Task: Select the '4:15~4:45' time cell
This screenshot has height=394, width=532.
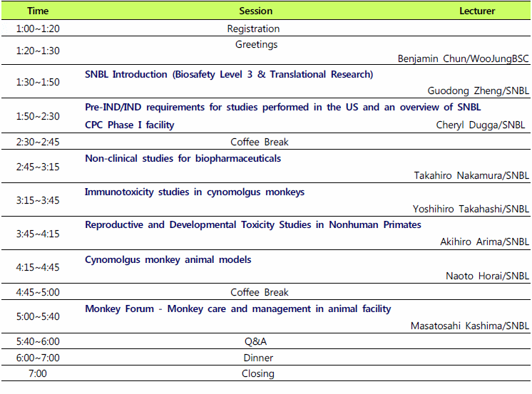Action: coord(38,267)
